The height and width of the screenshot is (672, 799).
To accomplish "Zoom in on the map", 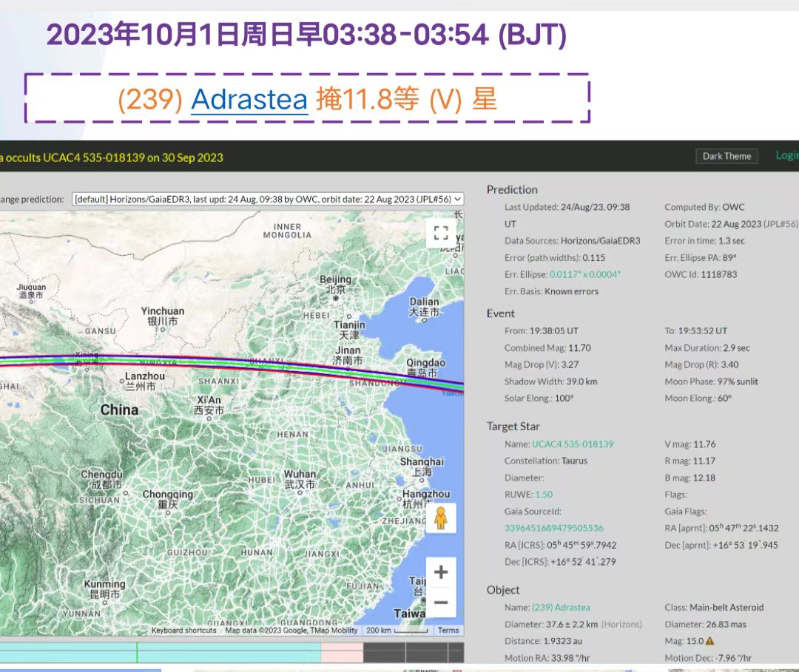I will pyautogui.click(x=441, y=572).
